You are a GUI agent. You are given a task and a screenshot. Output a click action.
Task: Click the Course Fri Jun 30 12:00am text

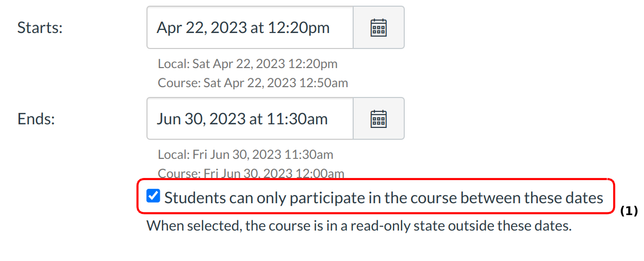click(x=251, y=173)
